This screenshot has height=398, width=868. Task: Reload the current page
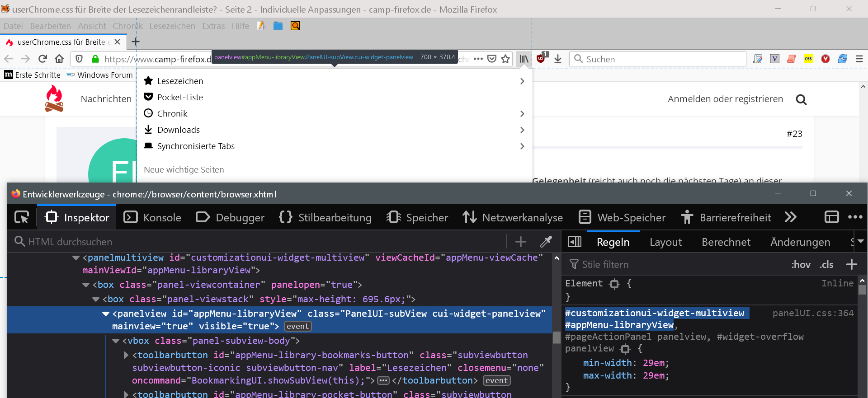pos(42,59)
